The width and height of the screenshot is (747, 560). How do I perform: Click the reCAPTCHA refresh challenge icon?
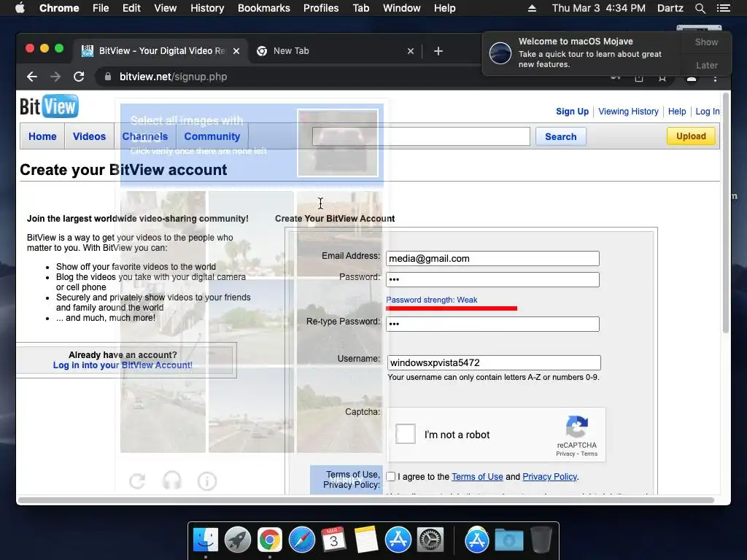(x=137, y=481)
